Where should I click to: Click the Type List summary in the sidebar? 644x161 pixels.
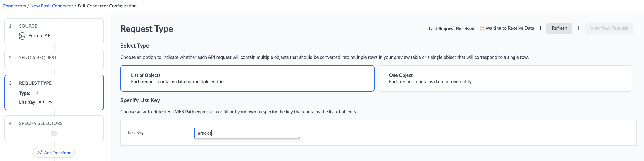[x=29, y=93]
